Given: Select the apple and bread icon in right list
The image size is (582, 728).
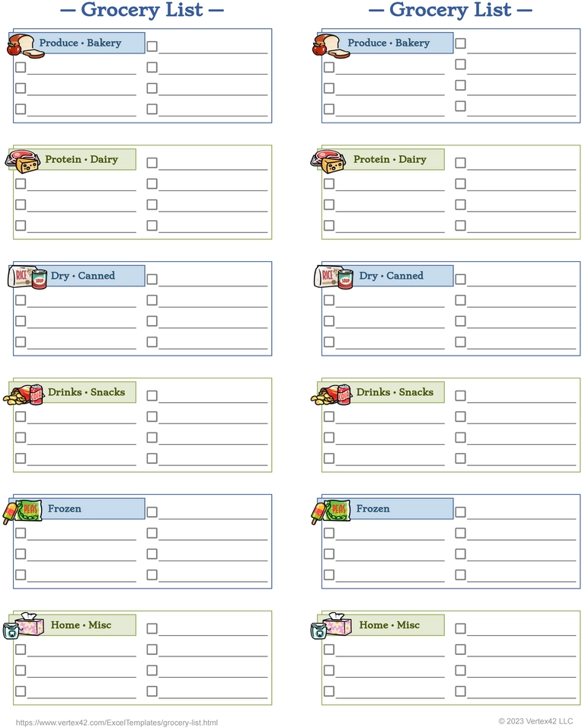Looking at the screenshot, I should 331,46.
